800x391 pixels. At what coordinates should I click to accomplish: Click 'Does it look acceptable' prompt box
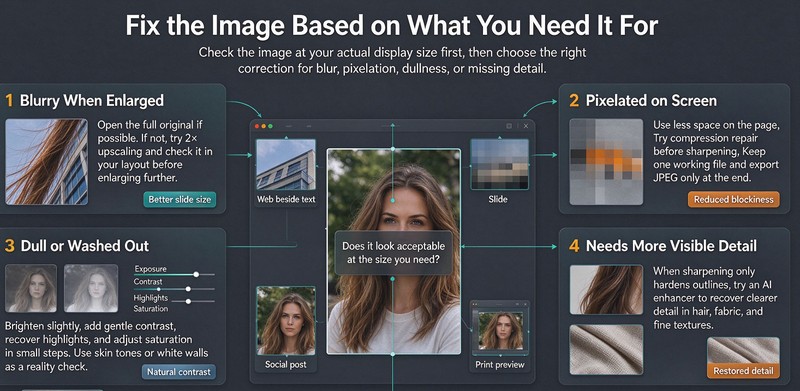click(x=393, y=253)
